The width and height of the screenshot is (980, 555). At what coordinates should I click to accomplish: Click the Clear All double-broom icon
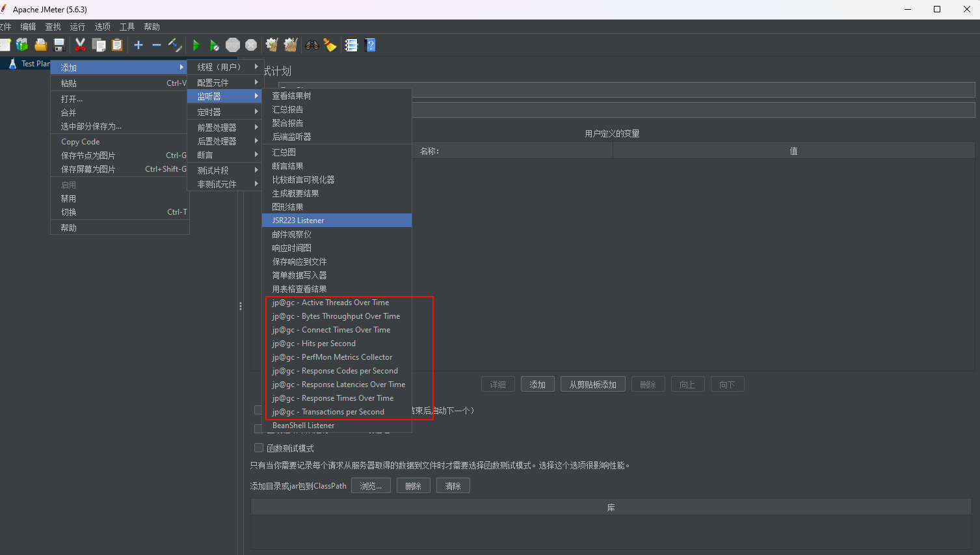pos(291,45)
